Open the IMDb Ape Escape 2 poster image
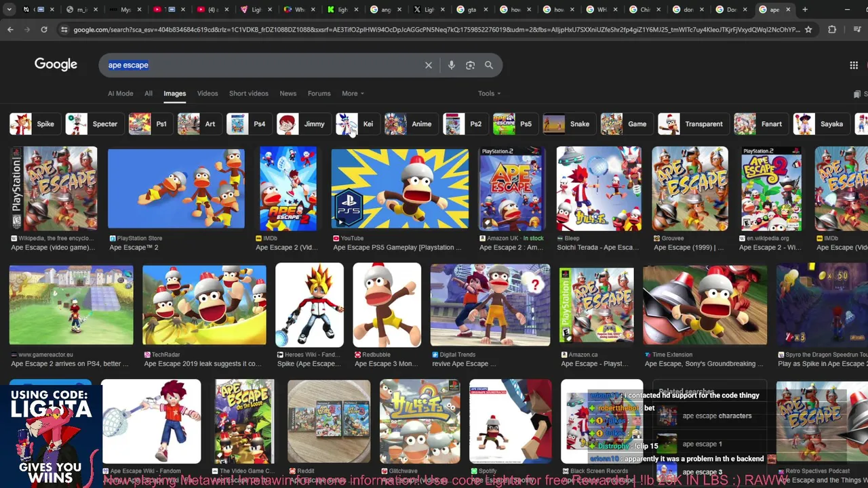 (288, 188)
